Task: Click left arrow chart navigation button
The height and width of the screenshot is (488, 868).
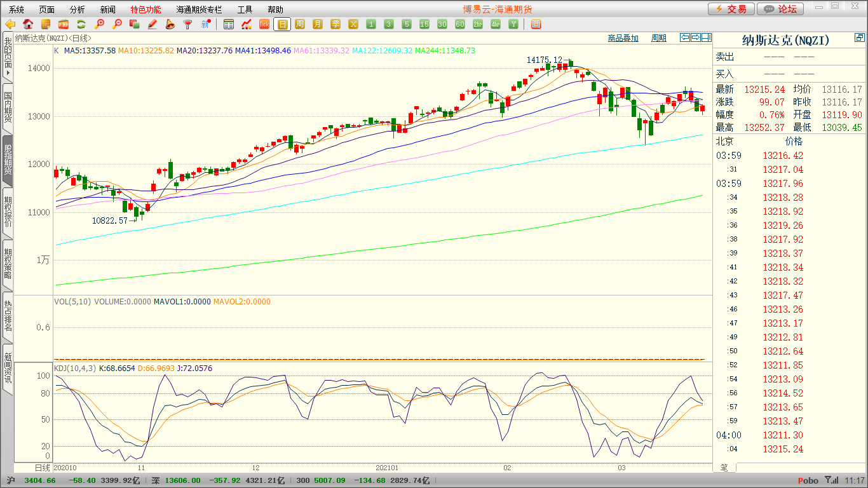Action: [685, 37]
